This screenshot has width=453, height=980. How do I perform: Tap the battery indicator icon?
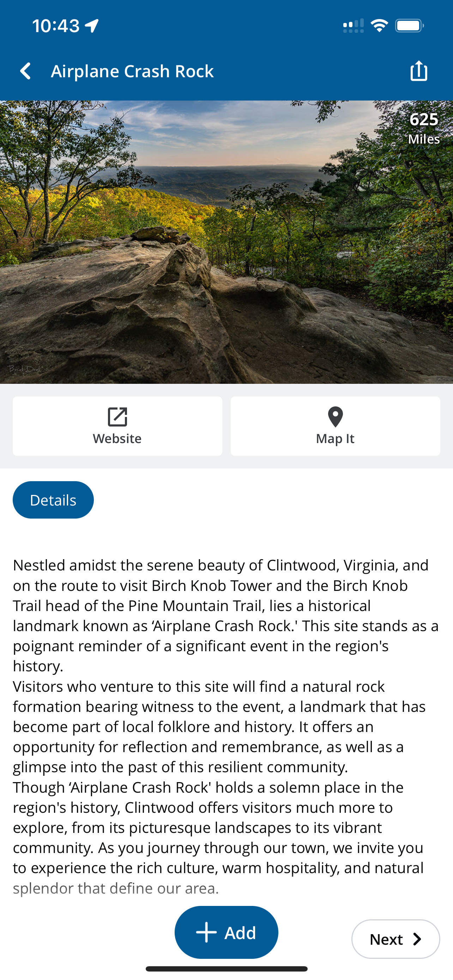tap(409, 25)
